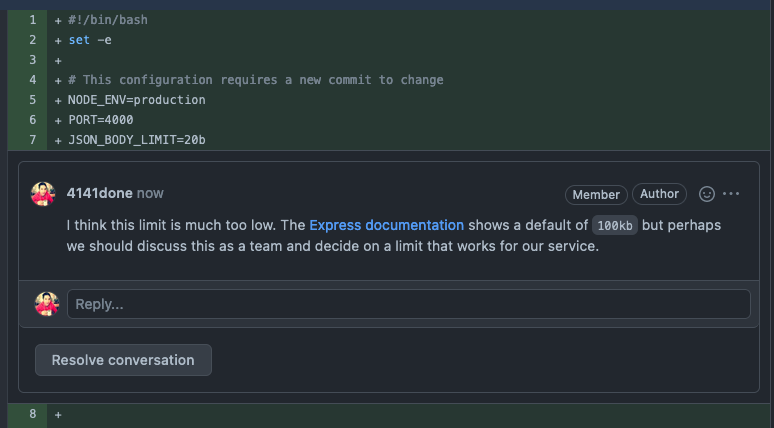Click the avatar next to the Reply box
The height and width of the screenshot is (428, 774).
click(x=47, y=304)
